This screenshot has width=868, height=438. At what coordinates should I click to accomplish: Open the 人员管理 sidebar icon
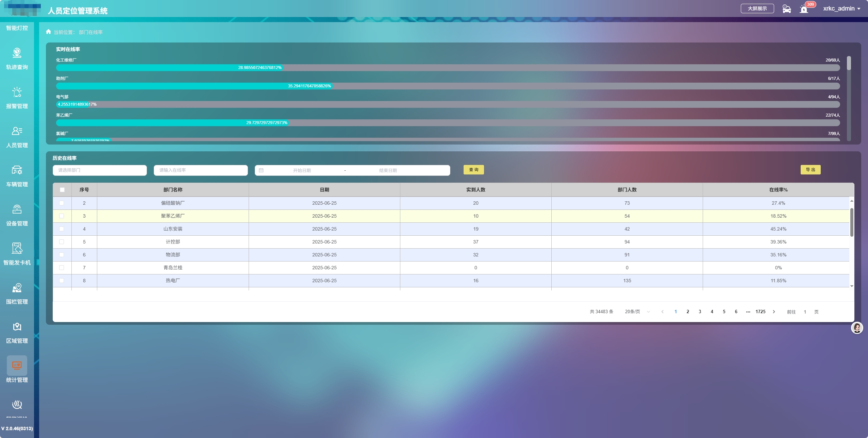(x=17, y=131)
